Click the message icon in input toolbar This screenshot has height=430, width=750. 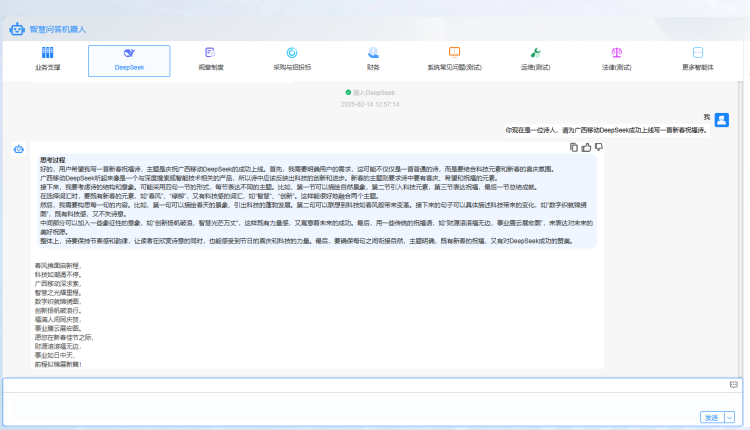pos(732,384)
